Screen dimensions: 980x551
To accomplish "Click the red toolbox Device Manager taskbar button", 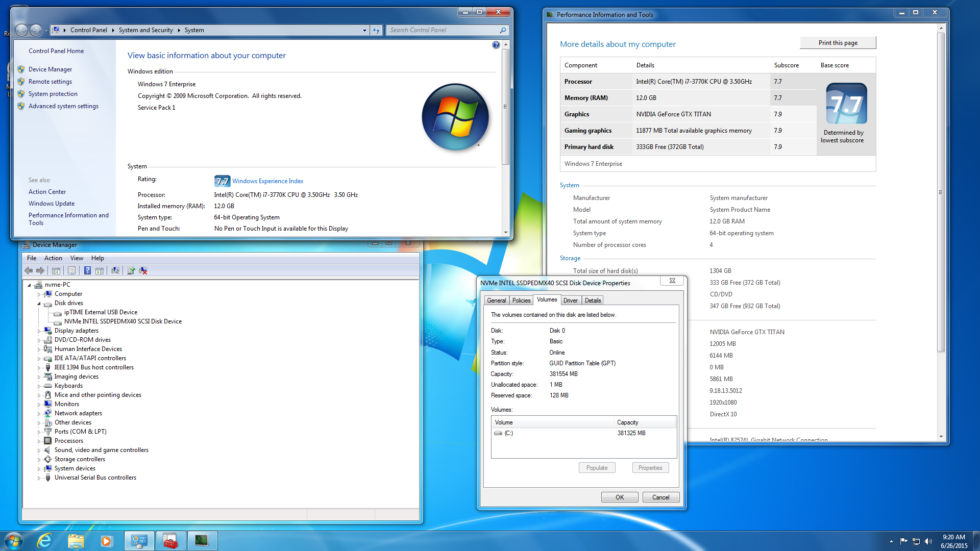I will coord(170,541).
